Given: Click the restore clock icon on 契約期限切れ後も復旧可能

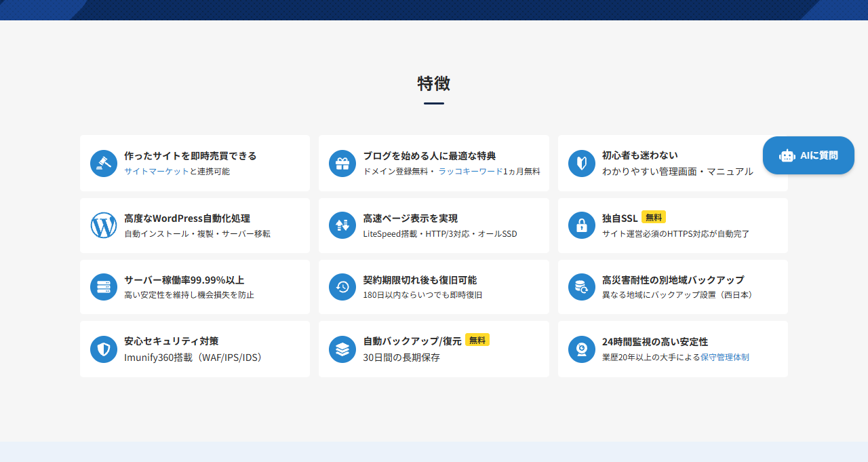Looking at the screenshot, I should point(342,286).
